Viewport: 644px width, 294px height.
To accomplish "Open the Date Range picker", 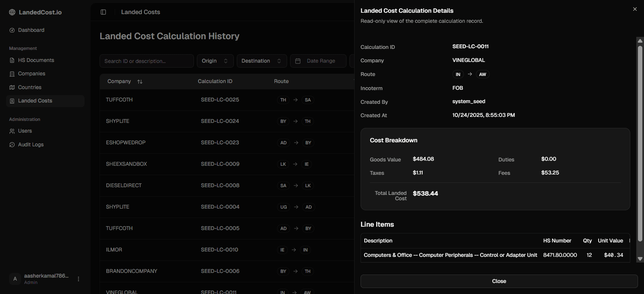I will [x=318, y=61].
